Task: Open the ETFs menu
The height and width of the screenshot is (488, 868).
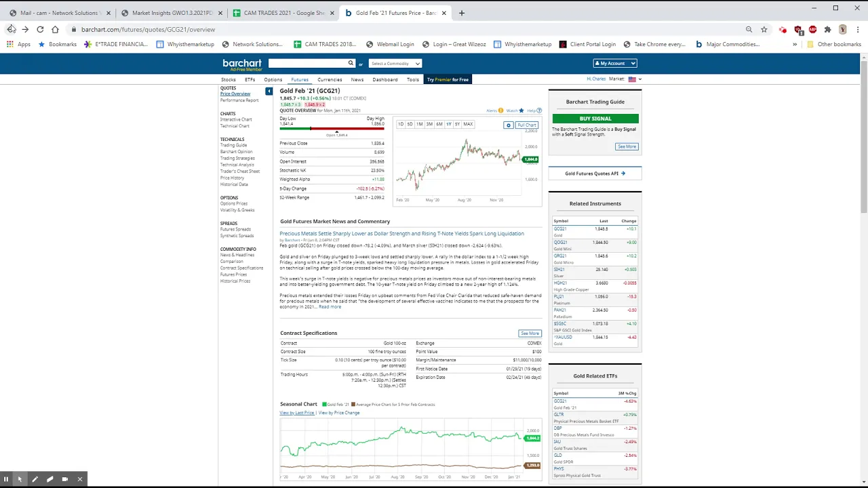Action: click(250, 79)
